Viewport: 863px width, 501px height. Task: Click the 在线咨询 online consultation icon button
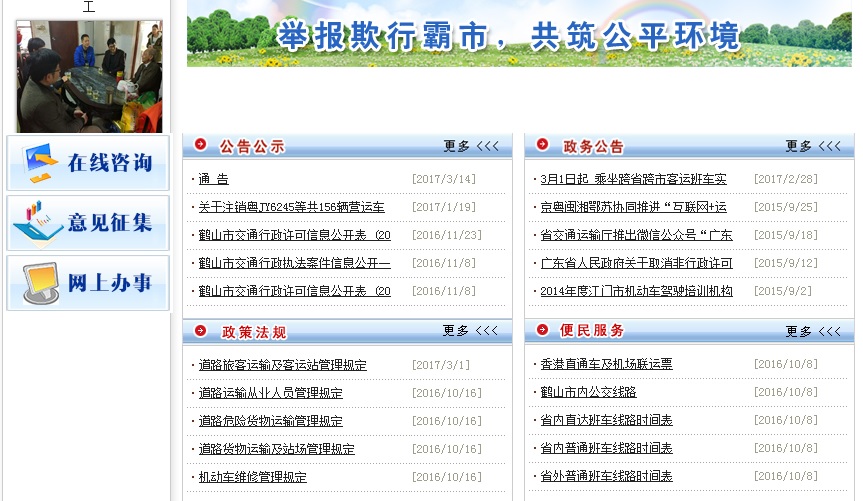point(88,163)
